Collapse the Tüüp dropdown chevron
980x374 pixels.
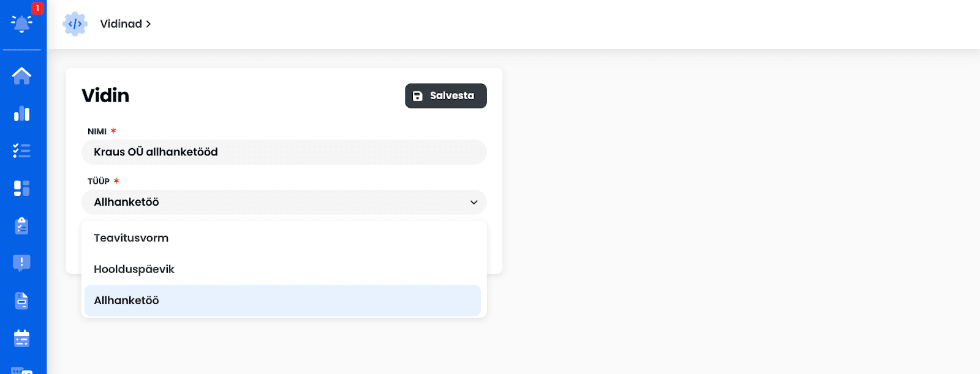click(473, 202)
